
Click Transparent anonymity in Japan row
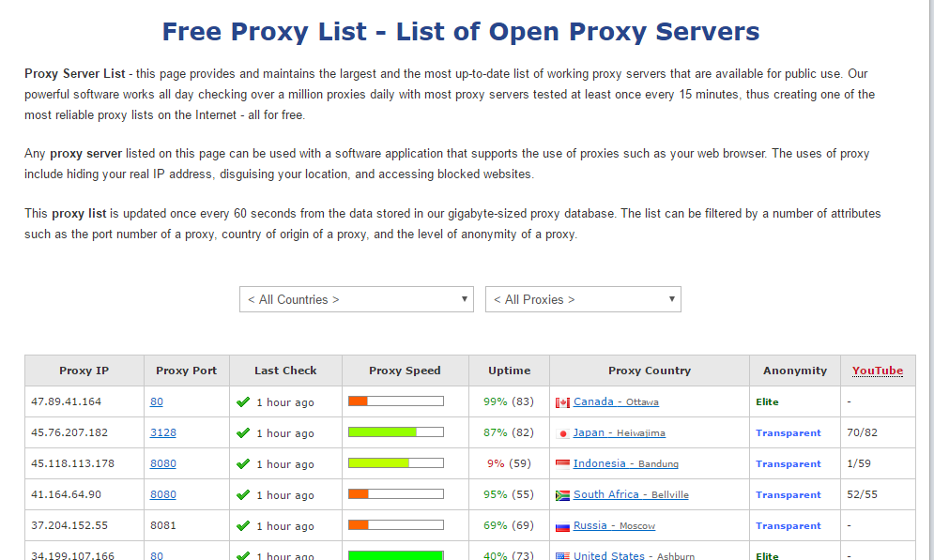[789, 432]
